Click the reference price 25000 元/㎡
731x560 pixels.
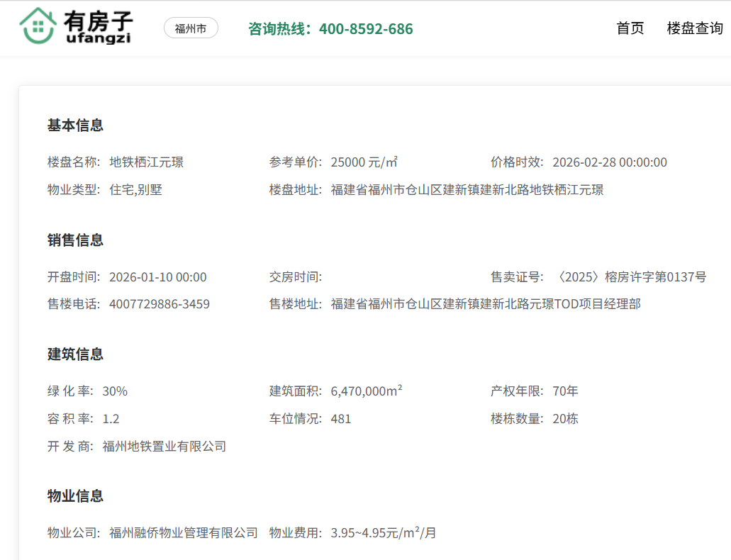[364, 162]
